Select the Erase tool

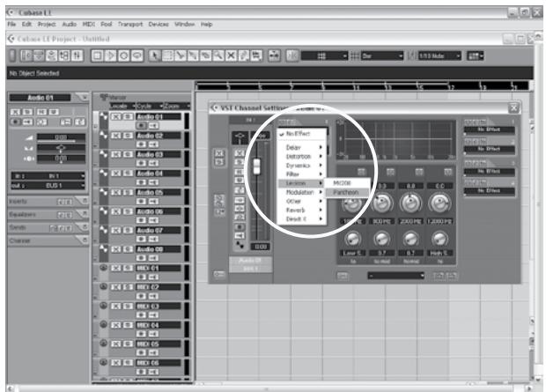coord(206,55)
